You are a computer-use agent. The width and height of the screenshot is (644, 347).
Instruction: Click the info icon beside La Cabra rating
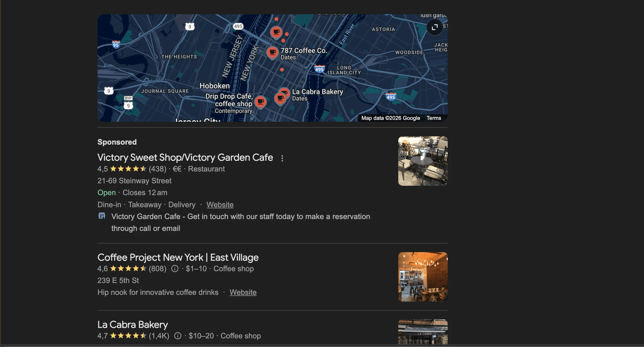(178, 336)
